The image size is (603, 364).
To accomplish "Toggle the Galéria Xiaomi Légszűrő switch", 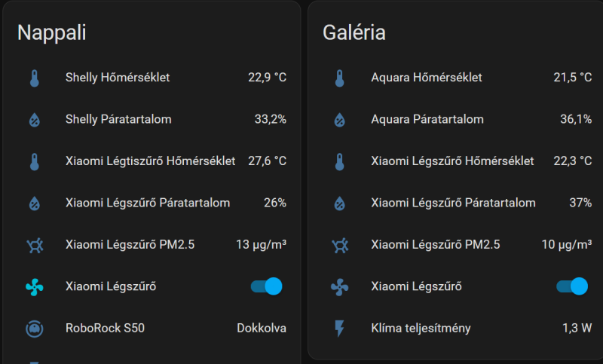I will 572,286.
